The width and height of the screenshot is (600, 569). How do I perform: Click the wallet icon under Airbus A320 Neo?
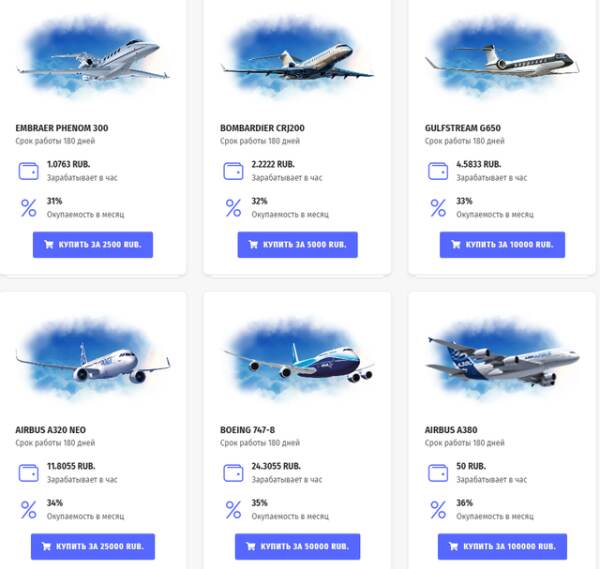coord(28,472)
